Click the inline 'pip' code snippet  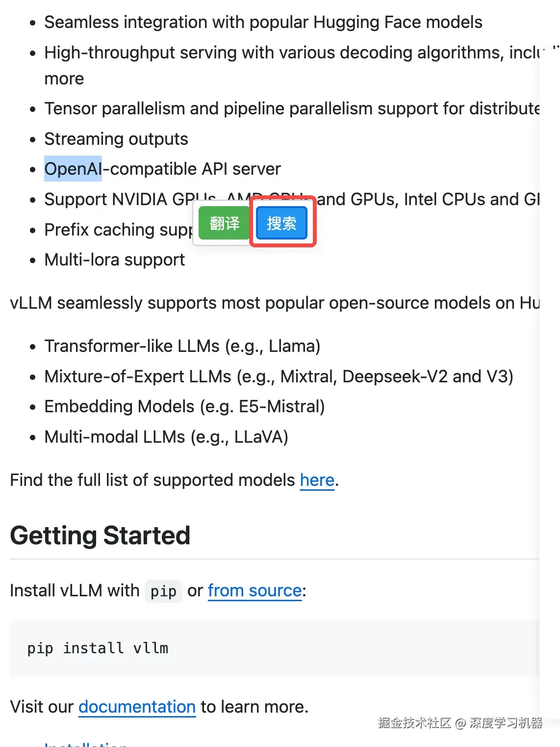click(x=163, y=591)
